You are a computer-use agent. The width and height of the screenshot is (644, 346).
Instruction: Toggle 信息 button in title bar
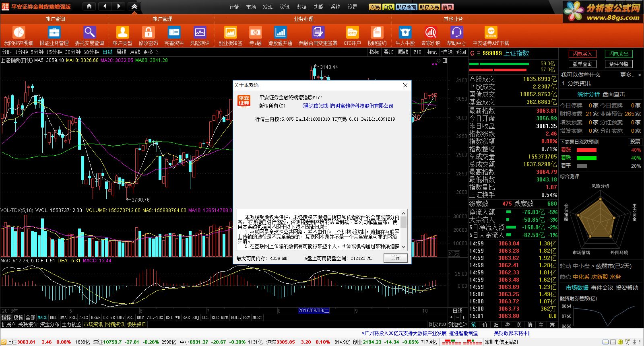[x=447, y=7]
